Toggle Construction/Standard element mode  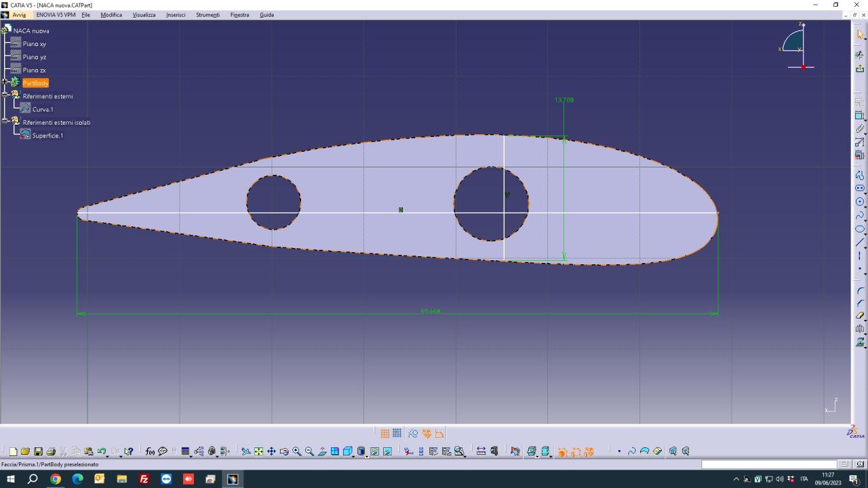pyautogui.click(x=413, y=434)
